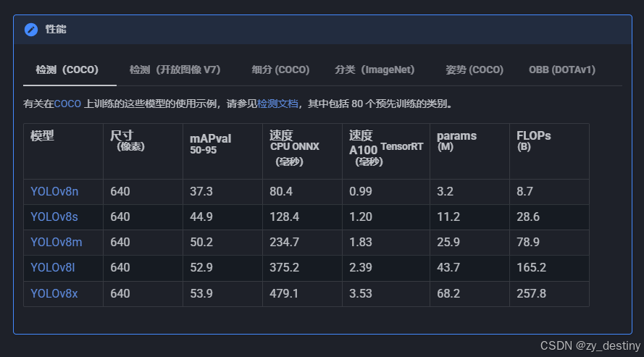Click the params value 25.9
This screenshot has width=644, height=357.
448,243
